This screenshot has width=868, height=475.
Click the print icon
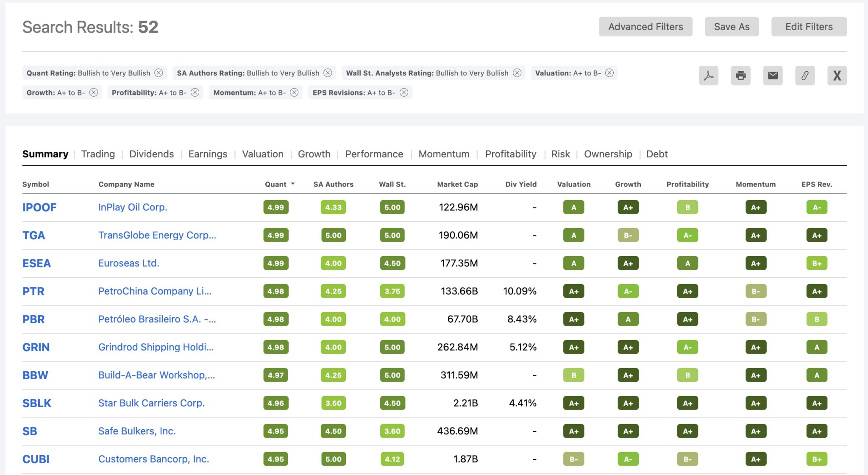coord(740,75)
